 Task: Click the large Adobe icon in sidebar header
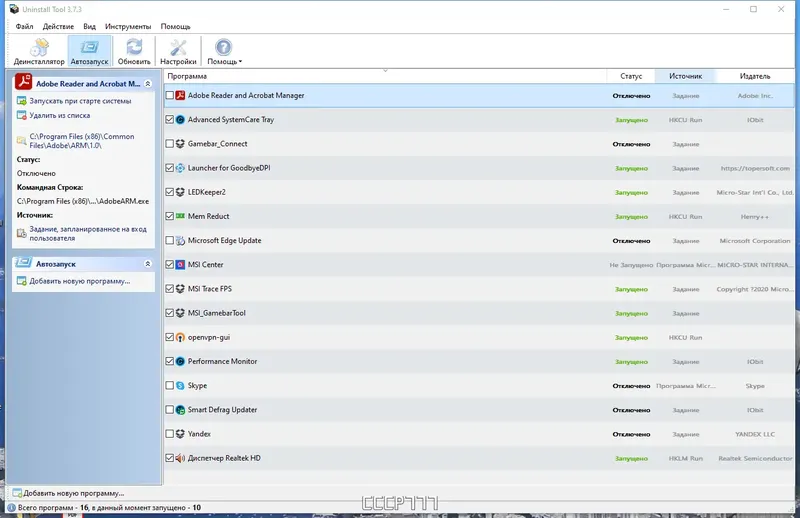(23, 82)
